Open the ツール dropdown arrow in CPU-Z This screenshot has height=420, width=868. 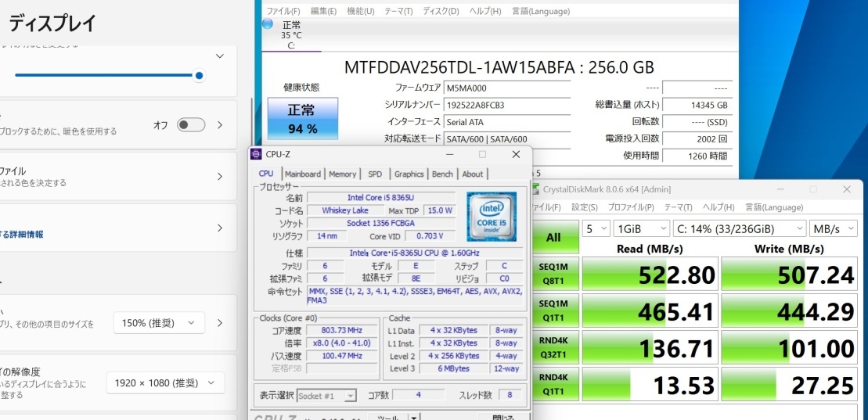[x=414, y=416]
